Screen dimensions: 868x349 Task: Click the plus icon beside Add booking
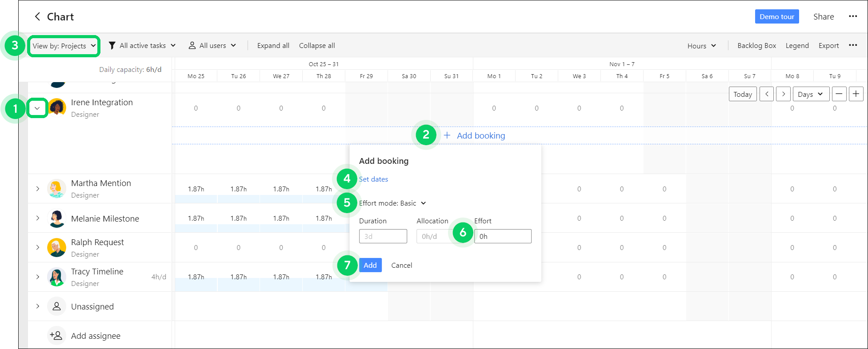tap(447, 135)
